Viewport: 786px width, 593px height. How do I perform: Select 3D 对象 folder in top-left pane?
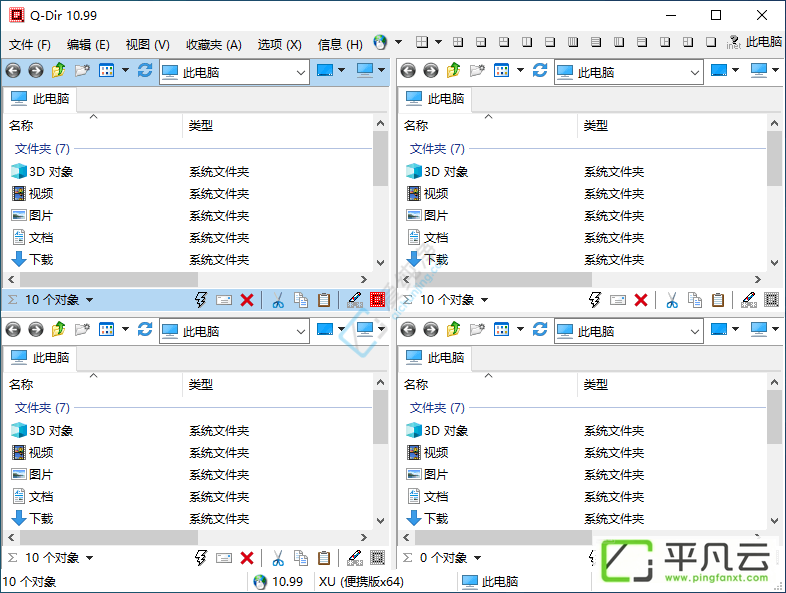pyautogui.click(x=42, y=171)
